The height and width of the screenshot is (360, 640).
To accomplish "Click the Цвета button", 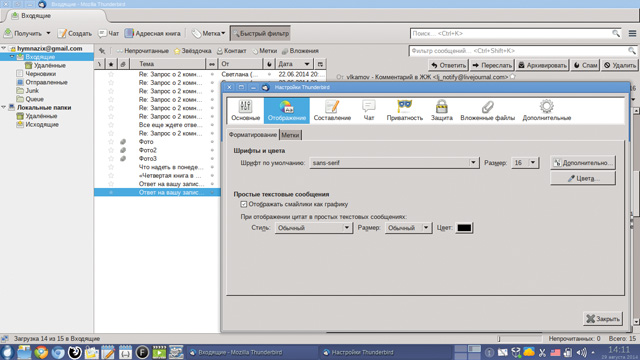I will [x=583, y=178].
